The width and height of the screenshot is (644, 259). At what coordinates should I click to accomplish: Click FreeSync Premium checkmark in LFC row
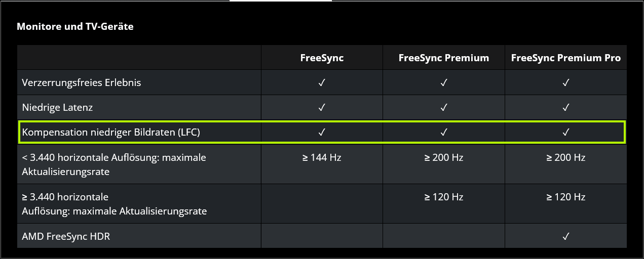coord(444,132)
